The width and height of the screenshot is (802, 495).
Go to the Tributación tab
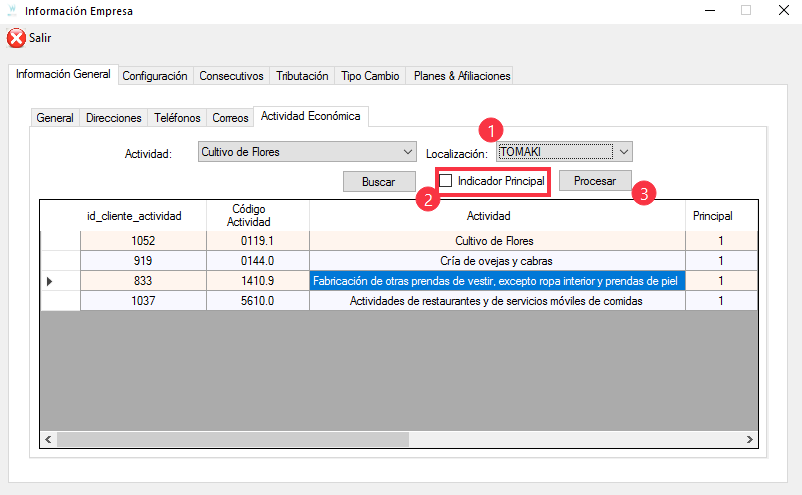pos(302,76)
